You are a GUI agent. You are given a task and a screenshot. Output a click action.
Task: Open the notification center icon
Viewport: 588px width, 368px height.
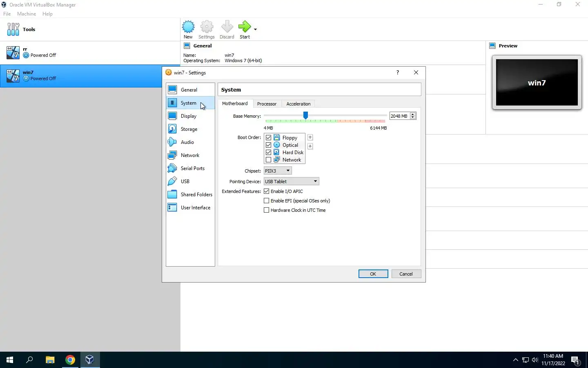(x=575, y=360)
